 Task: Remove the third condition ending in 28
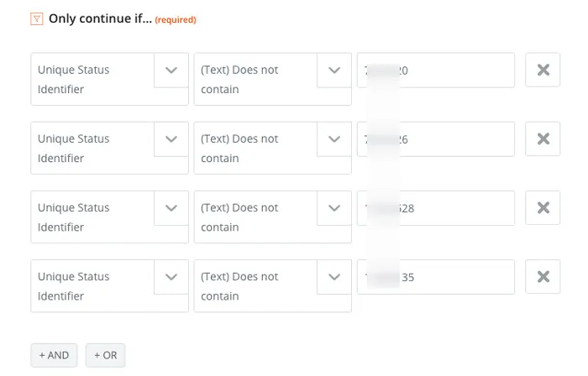pos(543,208)
